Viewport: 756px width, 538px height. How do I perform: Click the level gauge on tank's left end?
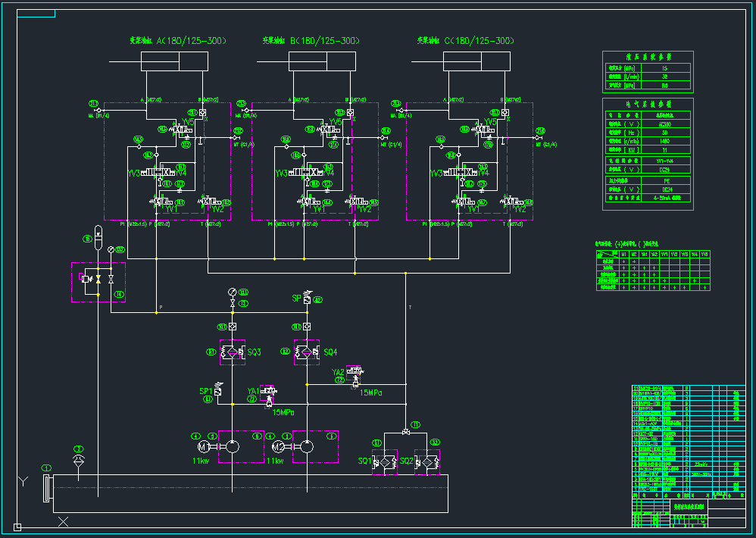(46, 488)
